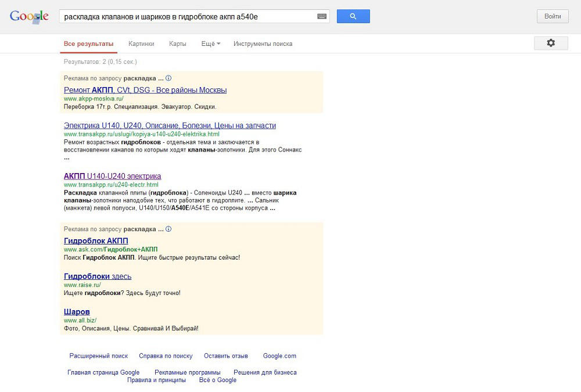Image resolution: width=581 pixels, height=392 pixels.
Task: Click the "Гидроблок АКПП" ad link
Action: [96, 241]
